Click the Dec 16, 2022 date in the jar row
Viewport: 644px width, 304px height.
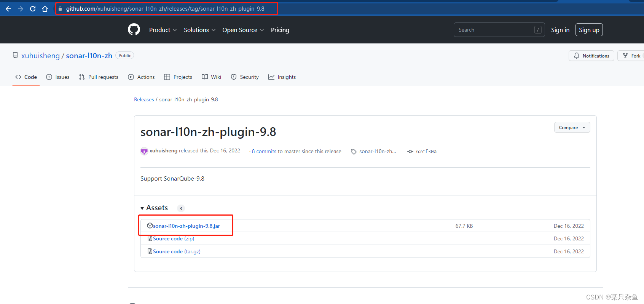click(x=569, y=226)
